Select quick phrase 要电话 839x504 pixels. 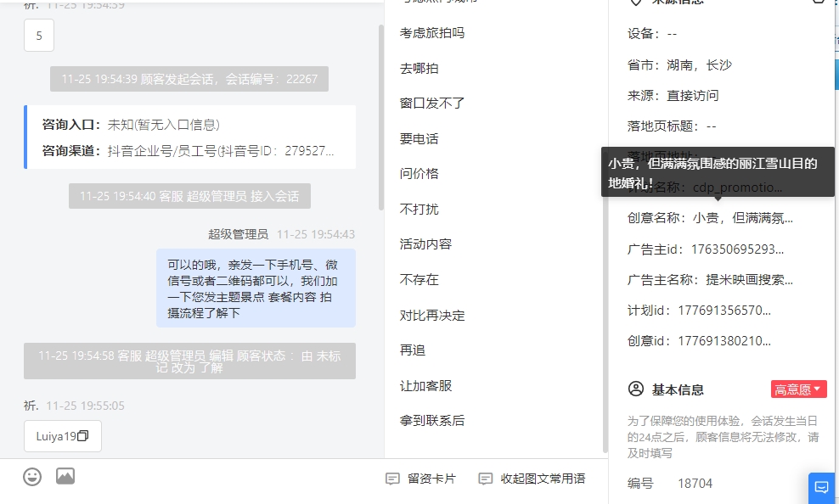click(x=419, y=139)
